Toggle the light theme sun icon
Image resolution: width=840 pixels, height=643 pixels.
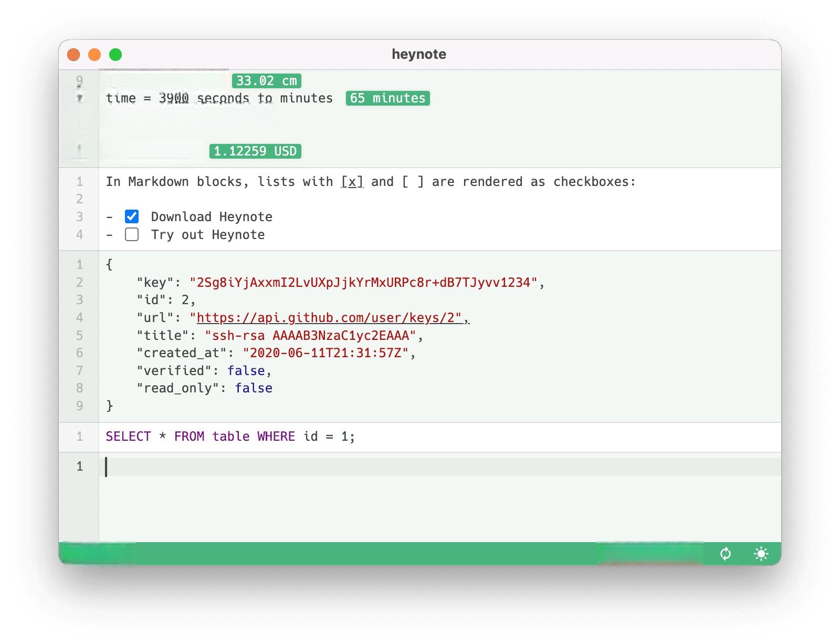[x=761, y=554]
